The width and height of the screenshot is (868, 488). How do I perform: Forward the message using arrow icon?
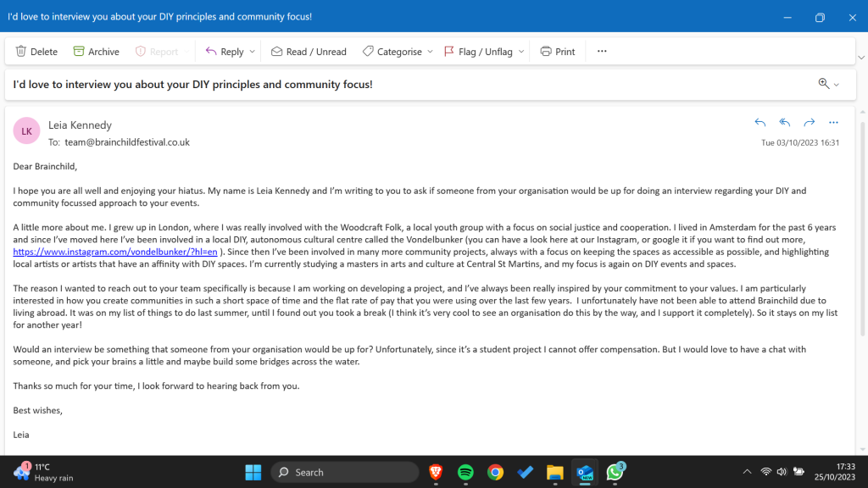pyautogui.click(x=809, y=123)
